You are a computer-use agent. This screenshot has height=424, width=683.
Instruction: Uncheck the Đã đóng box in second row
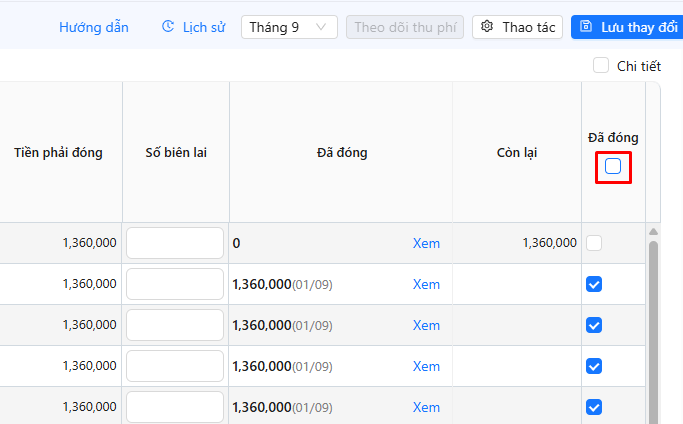594,284
